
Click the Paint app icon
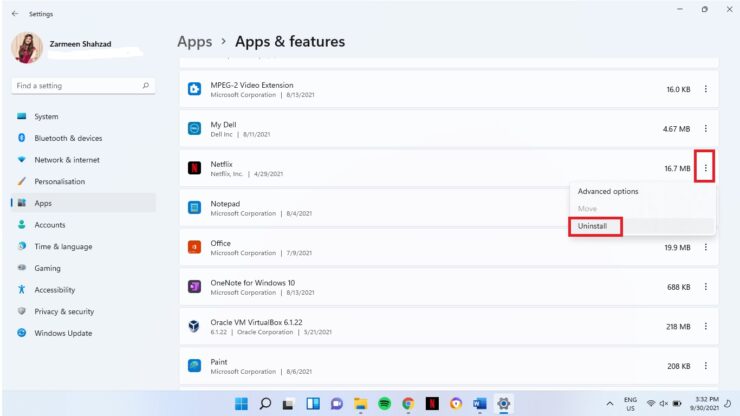(x=194, y=365)
